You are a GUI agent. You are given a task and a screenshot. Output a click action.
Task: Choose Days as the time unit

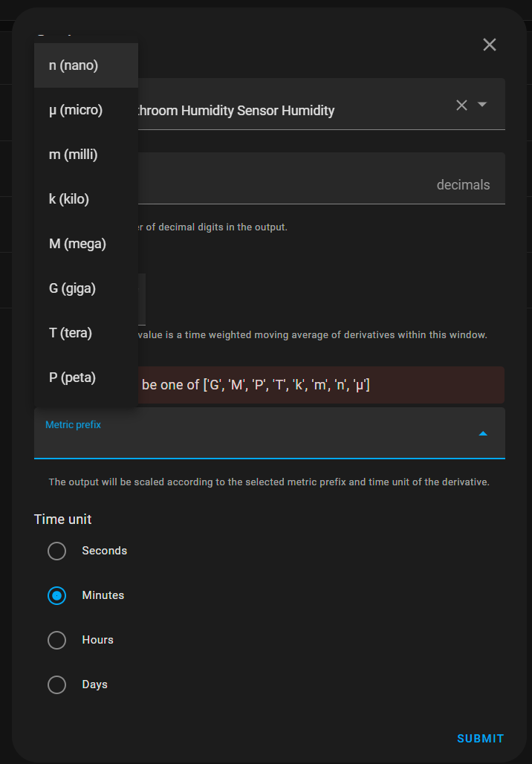point(56,684)
